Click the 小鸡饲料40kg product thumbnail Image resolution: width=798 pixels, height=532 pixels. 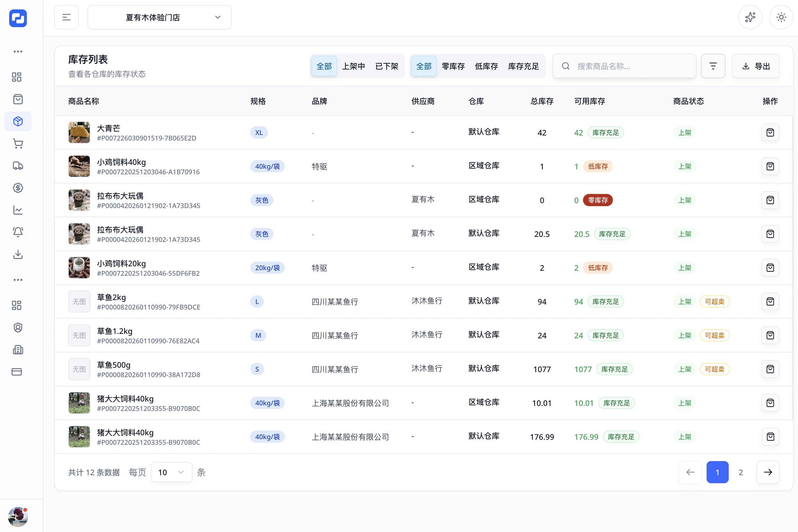click(79, 166)
